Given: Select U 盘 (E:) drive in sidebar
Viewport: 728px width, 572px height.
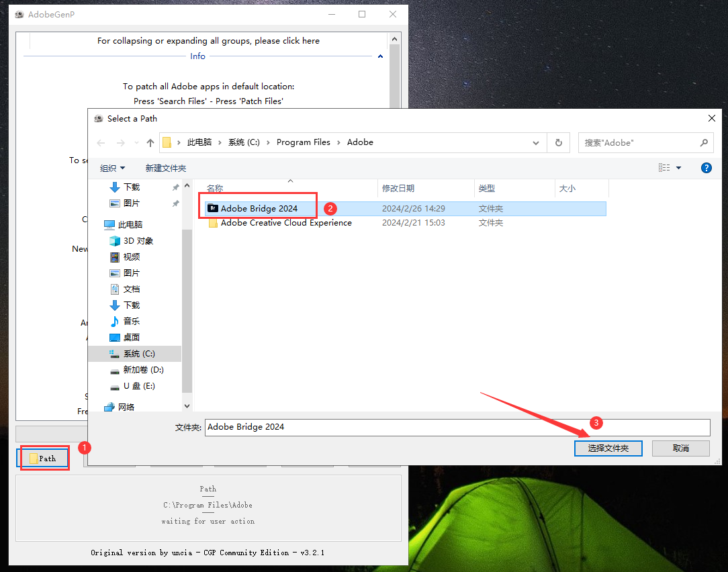Looking at the screenshot, I should (139, 386).
